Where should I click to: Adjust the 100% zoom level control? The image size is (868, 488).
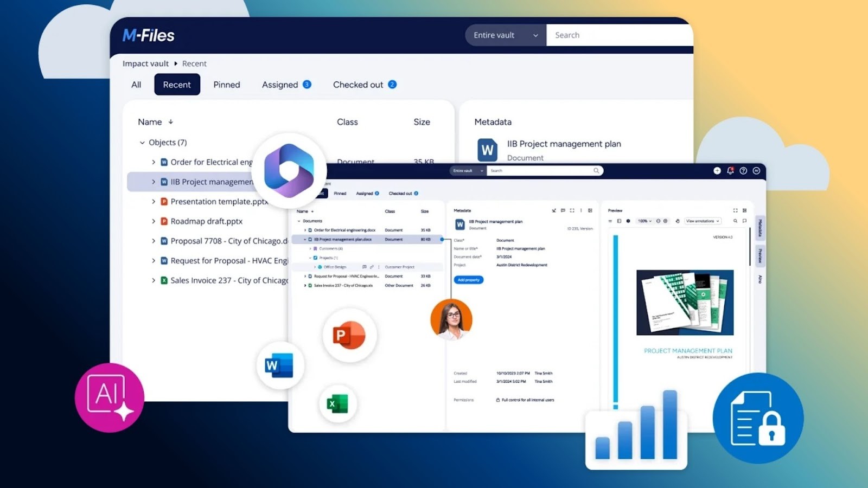point(643,221)
